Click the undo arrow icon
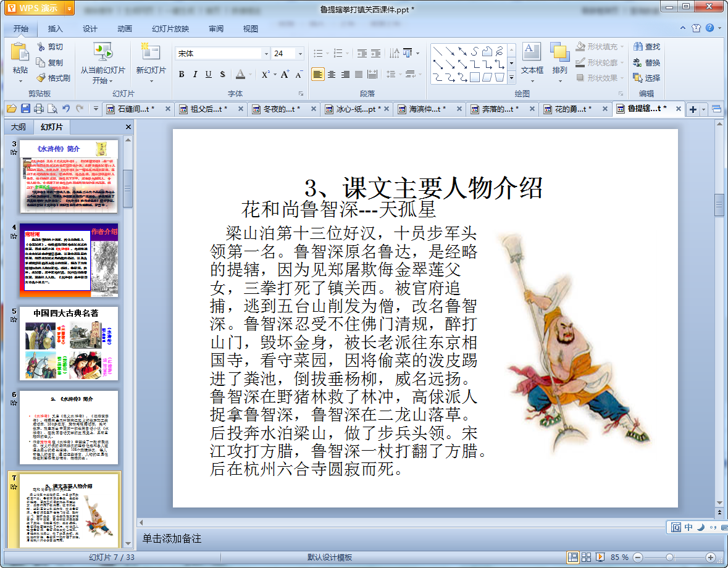This screenshot has width=728, height=568. click(66, 109)
